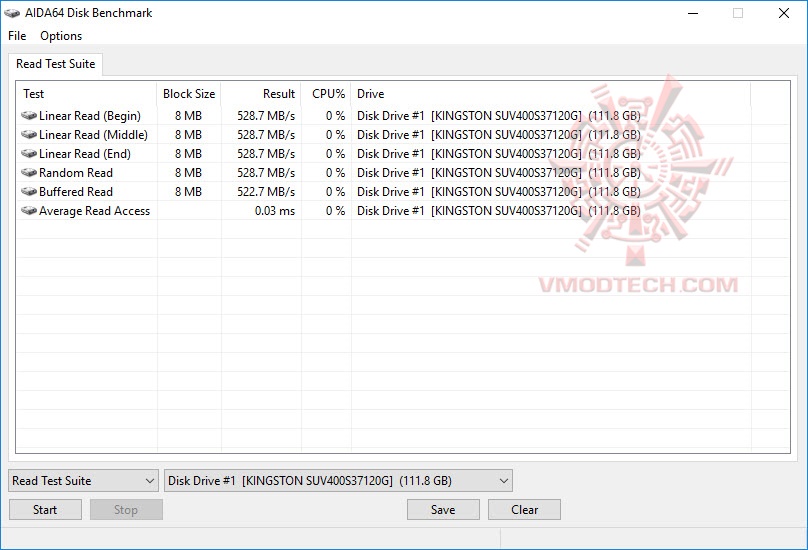Select the Random Read row
This screenshot has width=808, height=550.
tap(402, 173)
